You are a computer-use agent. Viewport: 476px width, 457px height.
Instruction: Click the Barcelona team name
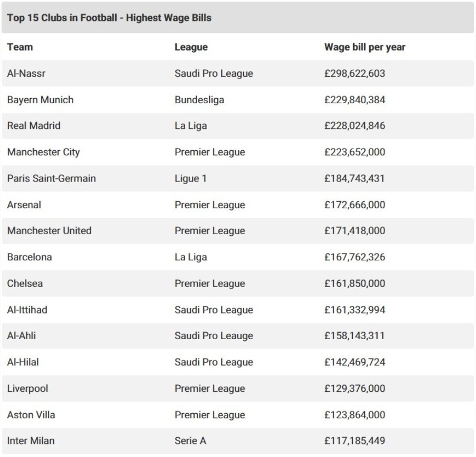[x=29, y=257]
